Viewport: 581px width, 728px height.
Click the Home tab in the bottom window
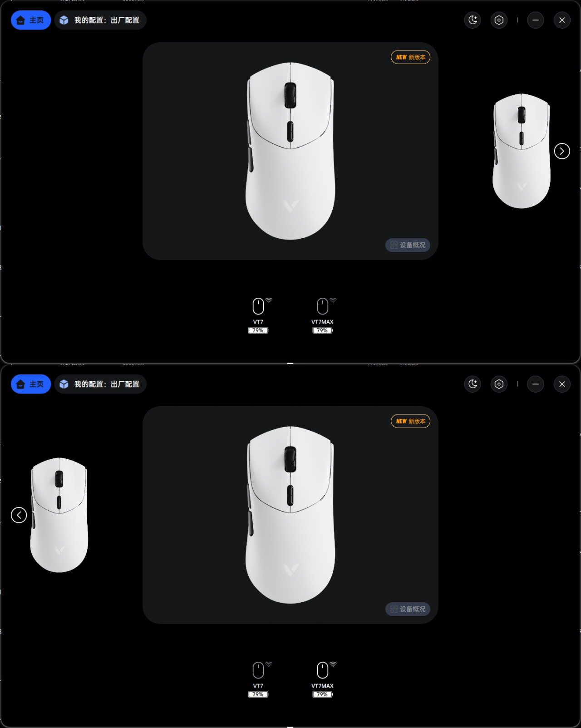tap(31, 384)
